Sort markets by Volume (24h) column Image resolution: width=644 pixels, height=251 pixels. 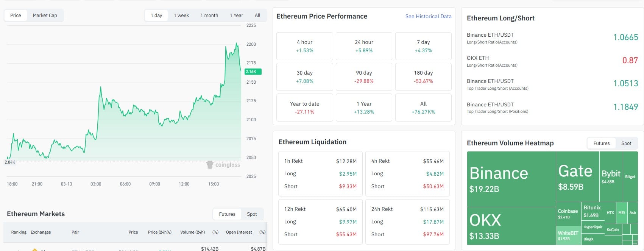(x=192, y=232)
